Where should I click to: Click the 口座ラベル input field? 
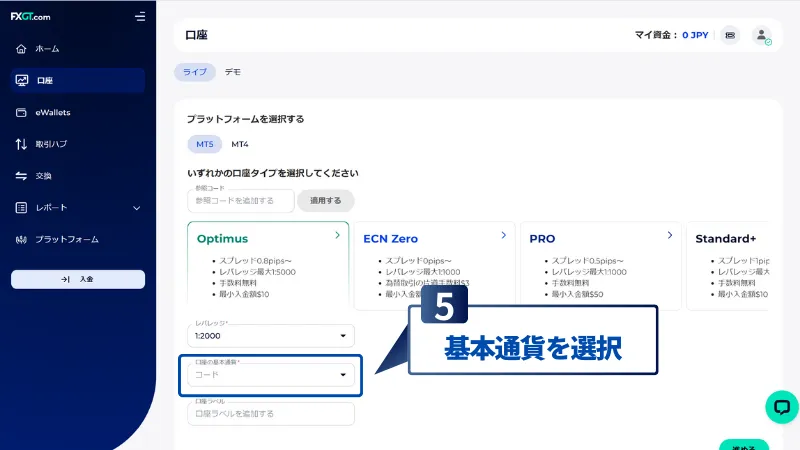click(x=271, y=414)
